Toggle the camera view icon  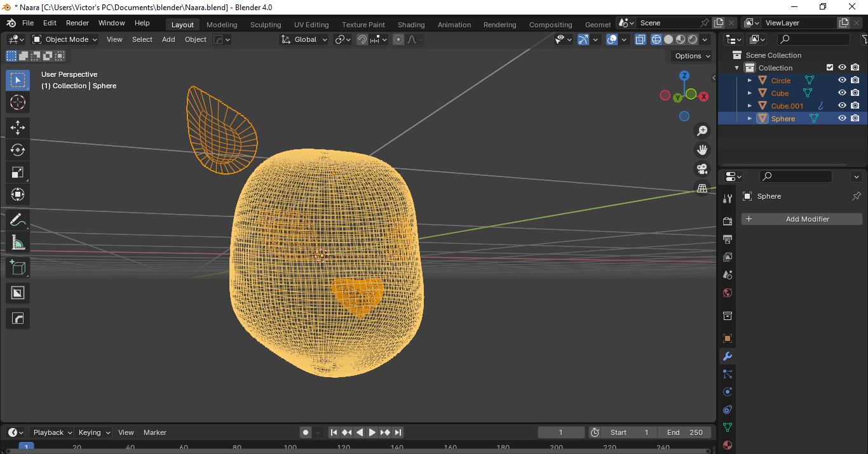click(702, 169)
